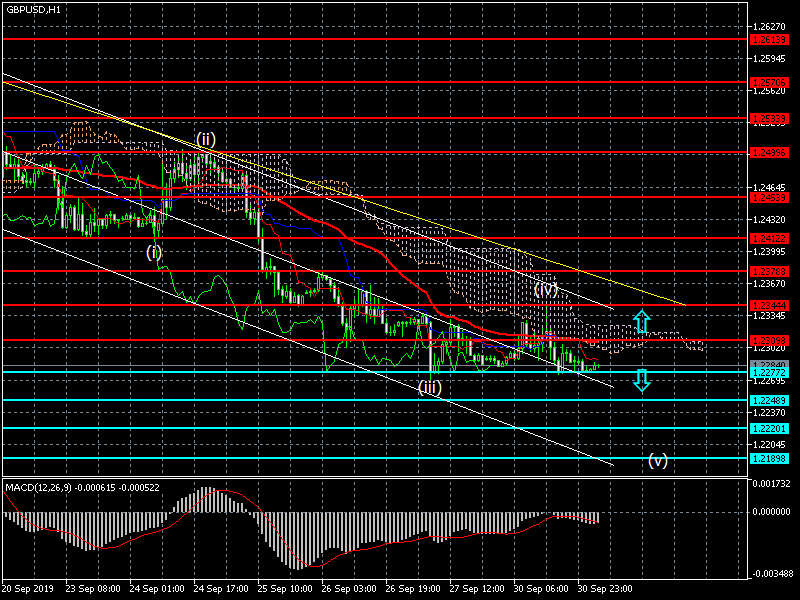Click the 1.24645 price scale value
The width and height of the screenshot is (800, 600).
tap(770, 188)
